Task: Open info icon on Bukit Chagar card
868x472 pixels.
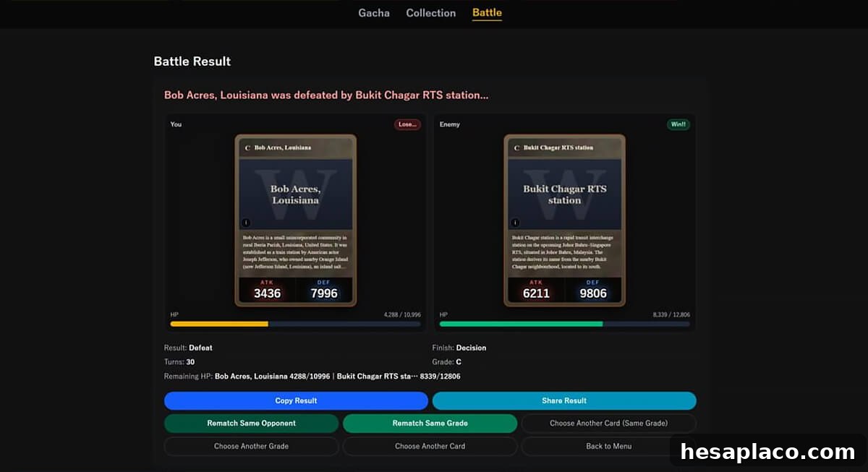Action: pos(515,223)
